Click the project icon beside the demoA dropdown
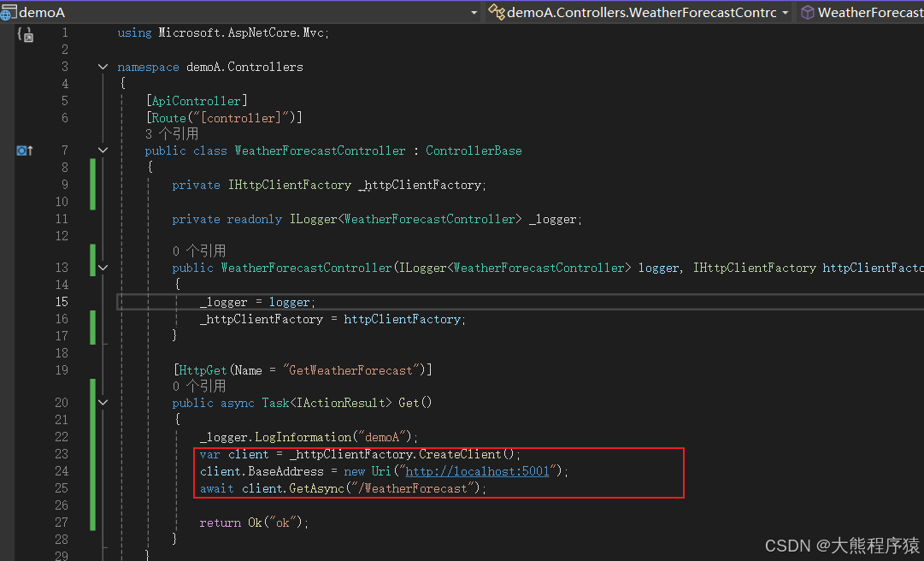Image resolution: width=924 pixels, height=561 pixels. (9, 12)
